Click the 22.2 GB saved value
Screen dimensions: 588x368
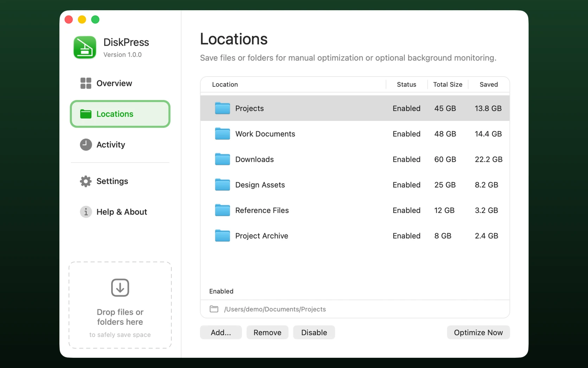point(488,159)
